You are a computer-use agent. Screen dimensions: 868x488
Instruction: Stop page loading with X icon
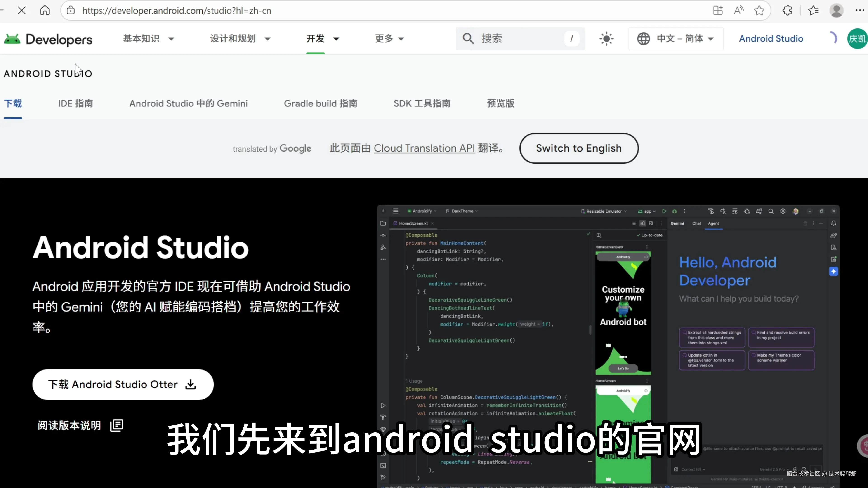coord(21,10)
